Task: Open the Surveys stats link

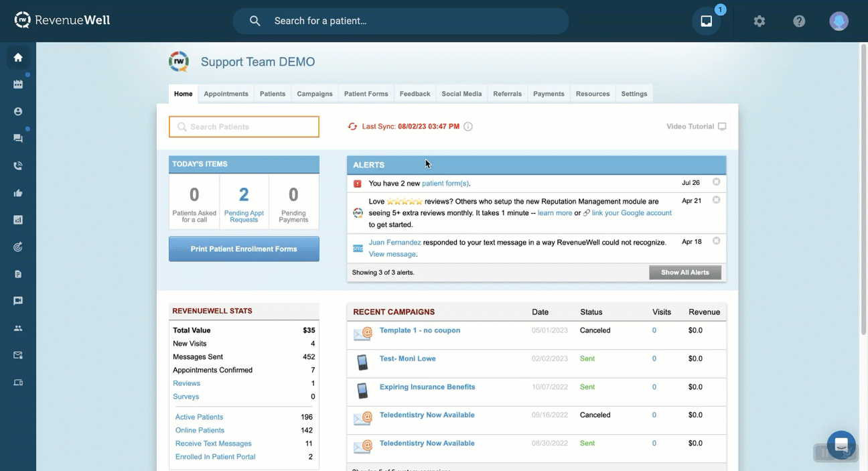Action: tap(186, 397)
